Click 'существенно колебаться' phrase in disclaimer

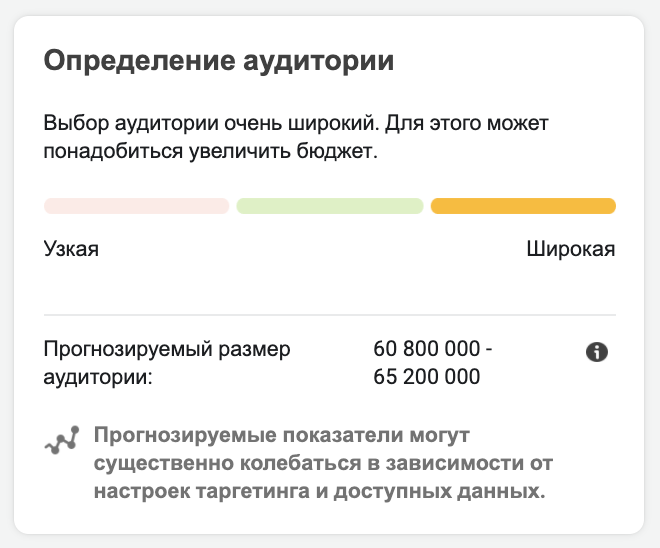[227, 463]
